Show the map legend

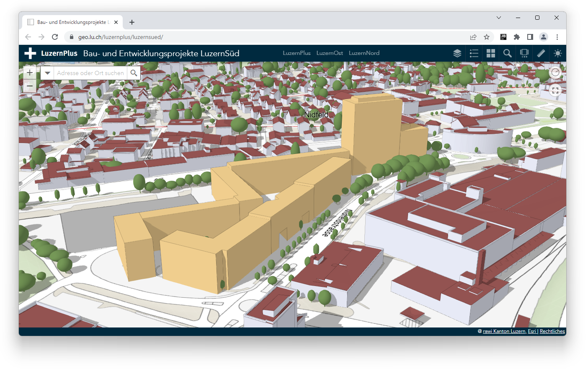point(474,53)
